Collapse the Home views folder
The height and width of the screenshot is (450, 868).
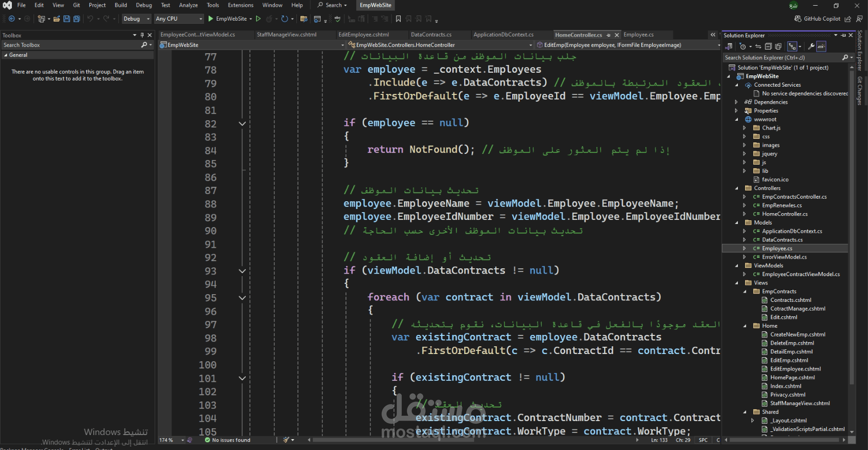point(745,326)
